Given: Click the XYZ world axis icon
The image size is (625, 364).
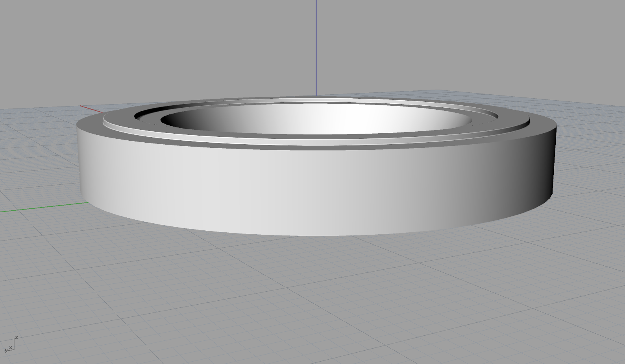Looking at the screenshot, I should (x=11, y=344).
